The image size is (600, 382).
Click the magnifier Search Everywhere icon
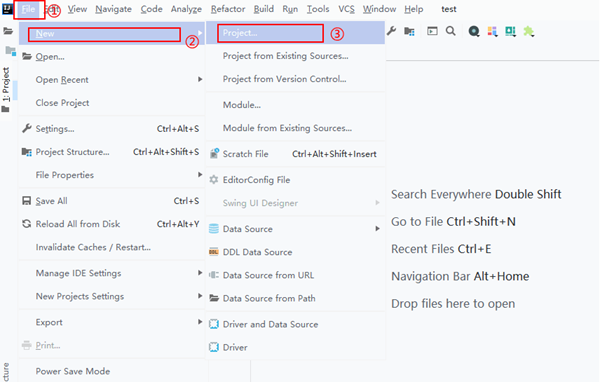coord(451,31)
